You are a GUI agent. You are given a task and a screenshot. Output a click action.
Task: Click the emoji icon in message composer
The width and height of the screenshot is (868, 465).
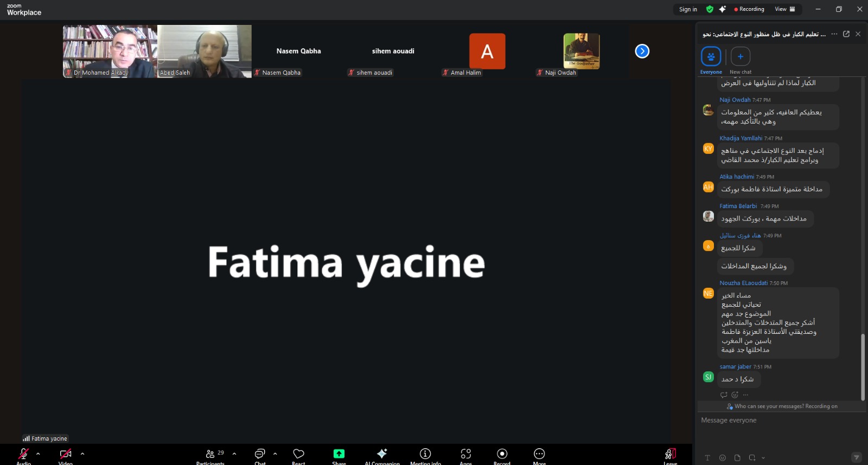point(722,458)
